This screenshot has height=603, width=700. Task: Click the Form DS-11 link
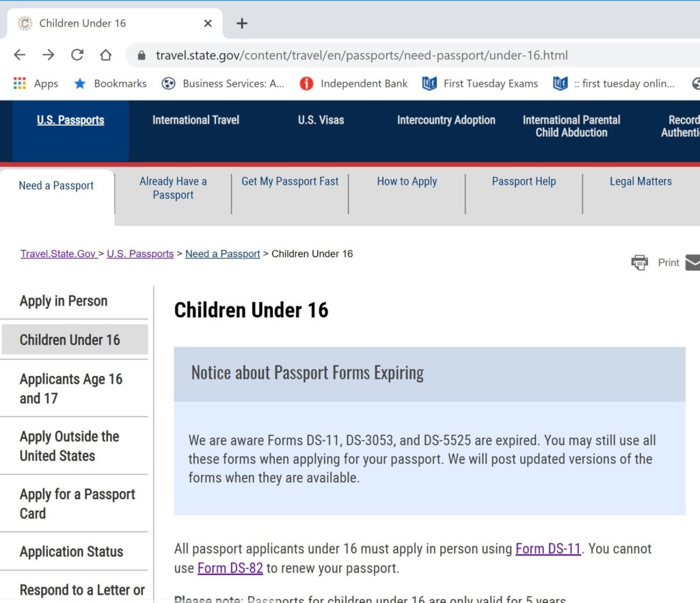(x=548, y=548)
